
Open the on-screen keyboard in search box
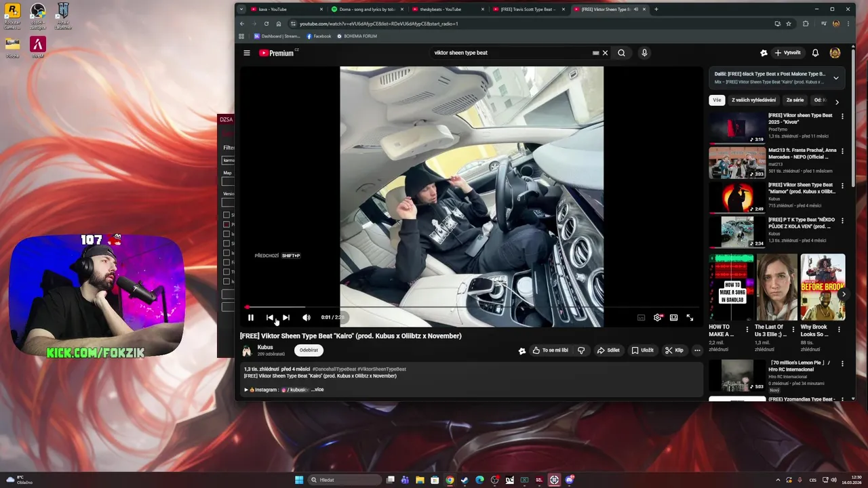[x=595, y=53]
